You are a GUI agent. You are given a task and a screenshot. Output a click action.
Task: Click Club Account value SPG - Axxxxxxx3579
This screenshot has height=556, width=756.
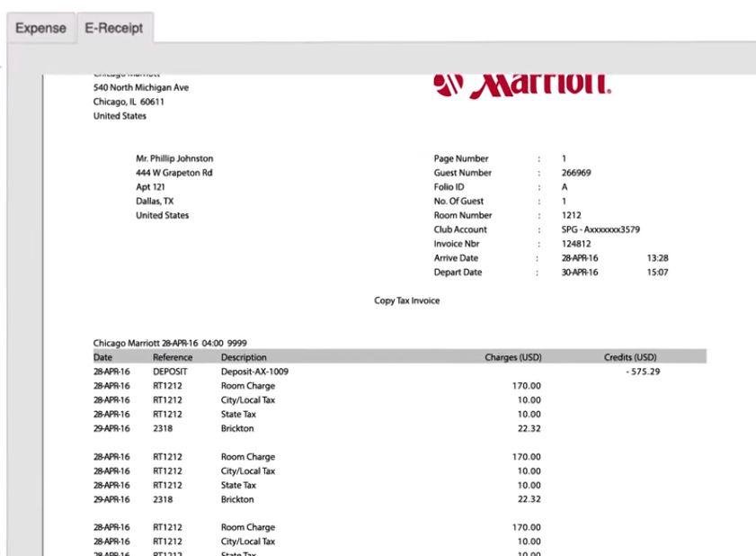click(600, 229)
